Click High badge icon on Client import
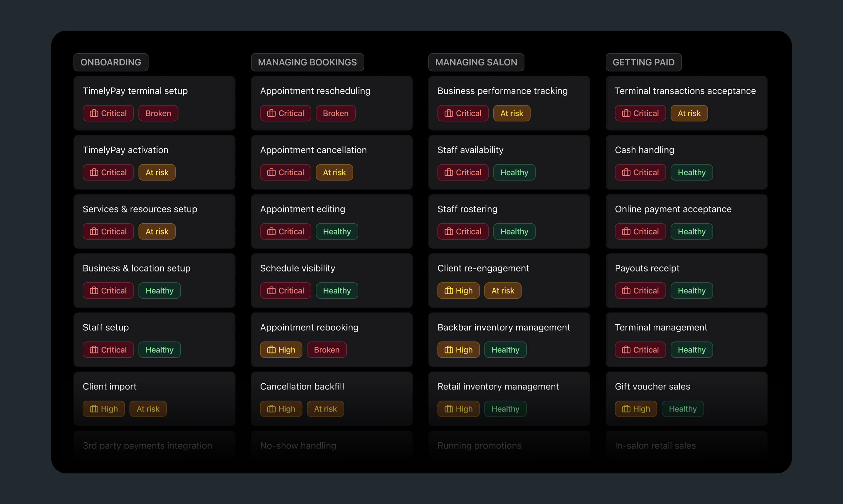 (94, 409)
